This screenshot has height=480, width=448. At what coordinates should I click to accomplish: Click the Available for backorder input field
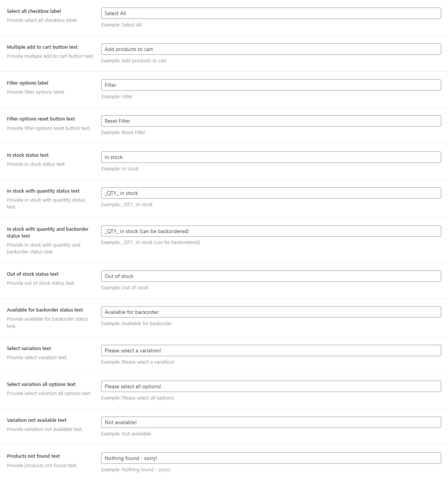click(x=271, y=312)
